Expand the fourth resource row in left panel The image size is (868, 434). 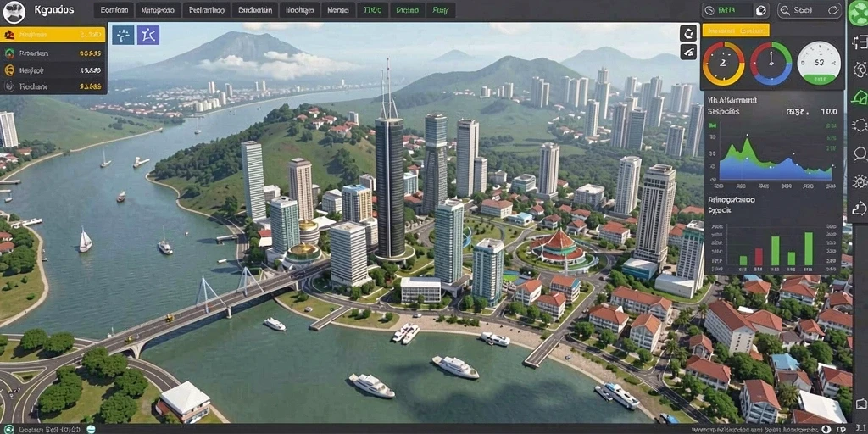pos(53,86)
